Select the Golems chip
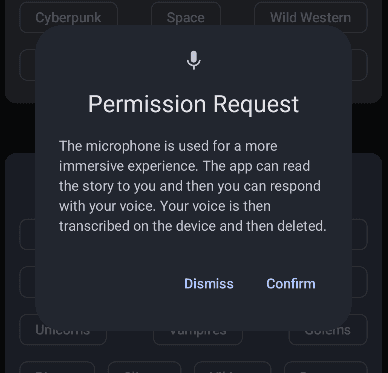Screen dimensions: 388x373 (x=328, y=330)
